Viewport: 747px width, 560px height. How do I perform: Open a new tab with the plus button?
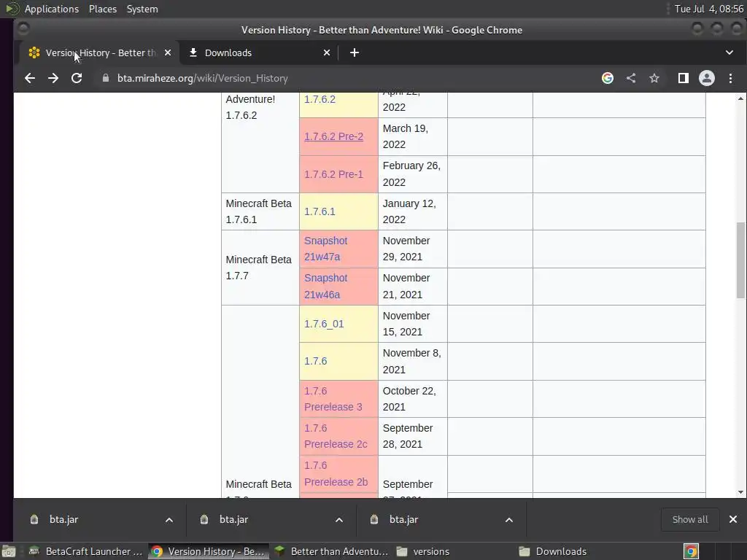point(354,52)
